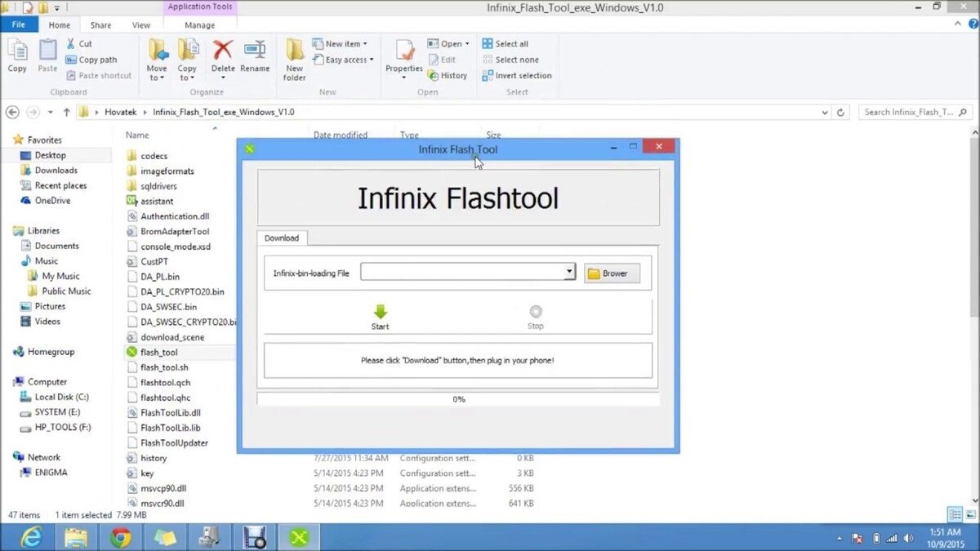The image size is (980, 551).
Task: Click the Browser folder button
Action: click(x=612, y=273)
